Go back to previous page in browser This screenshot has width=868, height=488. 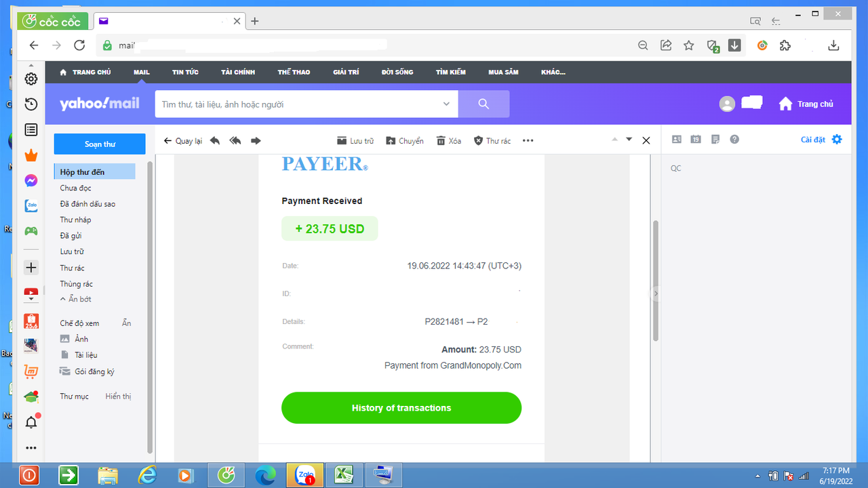(34, 45)
